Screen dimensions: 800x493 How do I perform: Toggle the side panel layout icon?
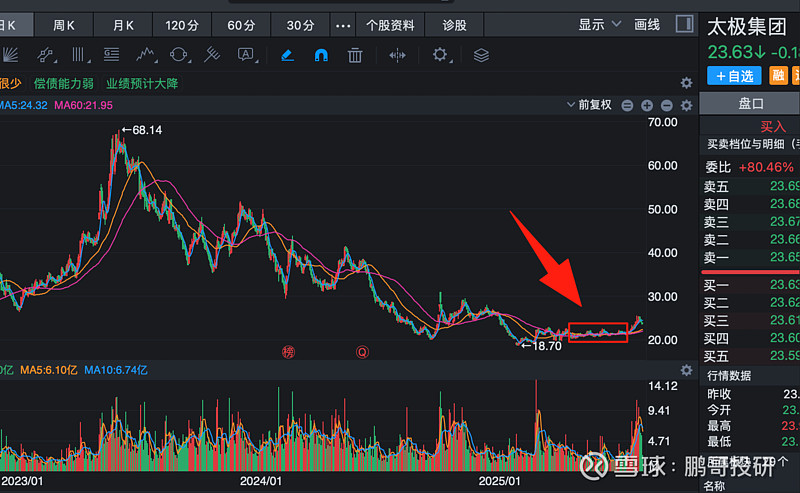[684, 24]
